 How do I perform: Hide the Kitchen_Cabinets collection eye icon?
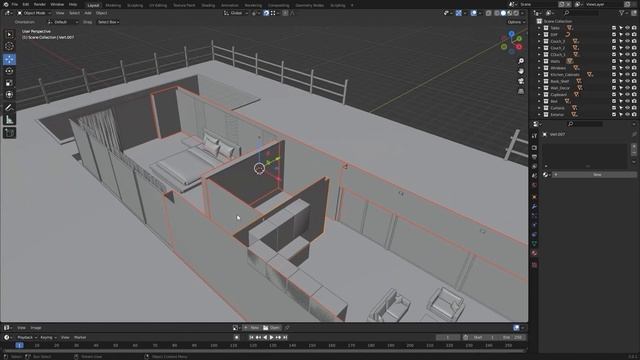[627, 74]
